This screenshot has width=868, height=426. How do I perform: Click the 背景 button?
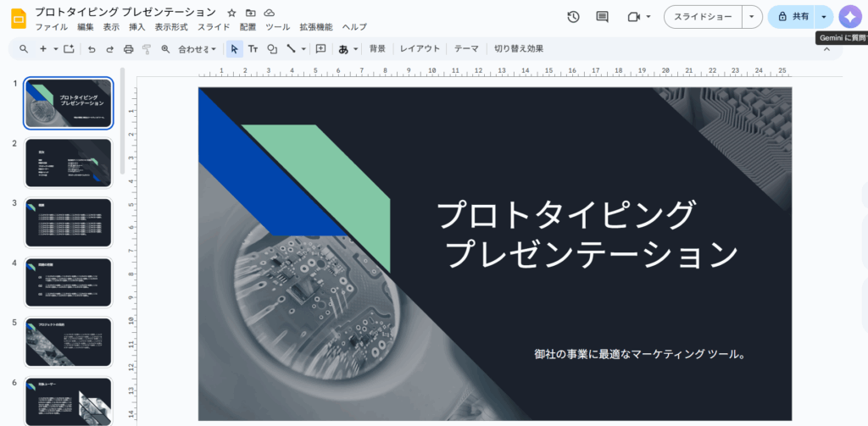pyautogui.click(x=377, y=49)
